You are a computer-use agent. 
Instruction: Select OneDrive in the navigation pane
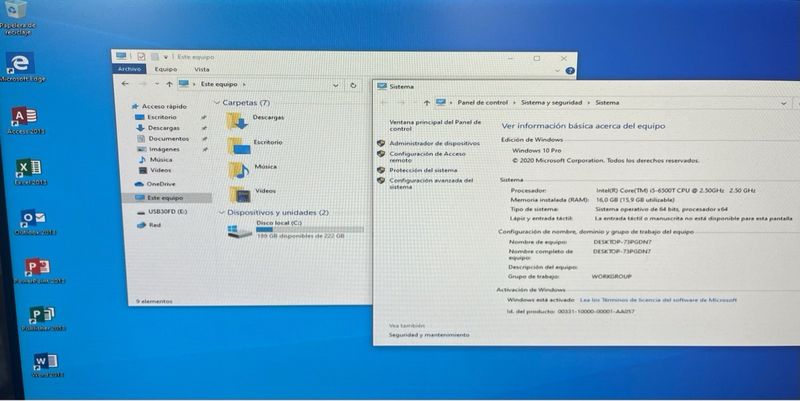(155, 184)
